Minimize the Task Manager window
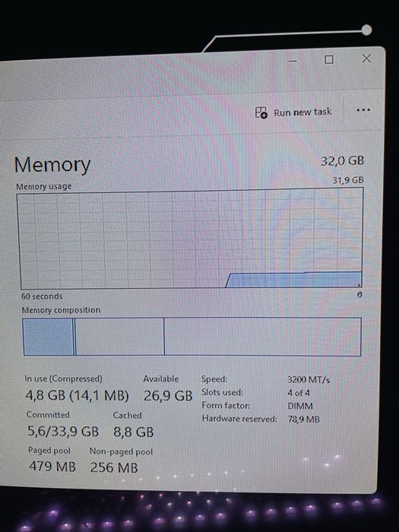Image resolution: width=399 pixels, height=532 pixels. [x=293, y=61]
